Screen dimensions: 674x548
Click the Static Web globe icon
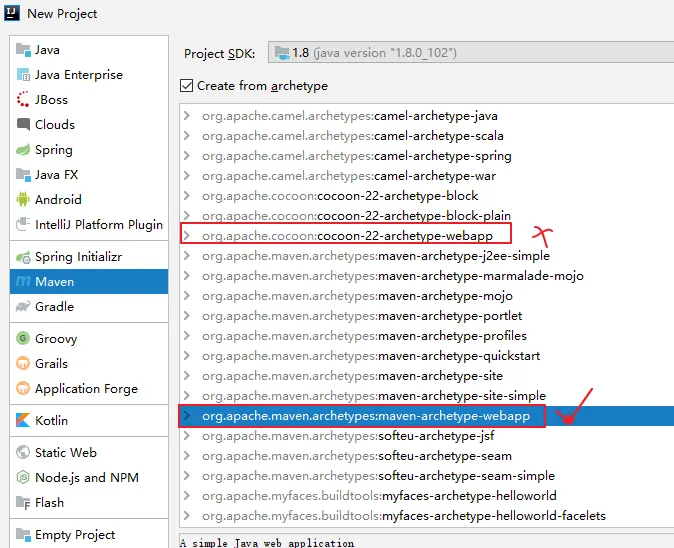click(23, 452)
